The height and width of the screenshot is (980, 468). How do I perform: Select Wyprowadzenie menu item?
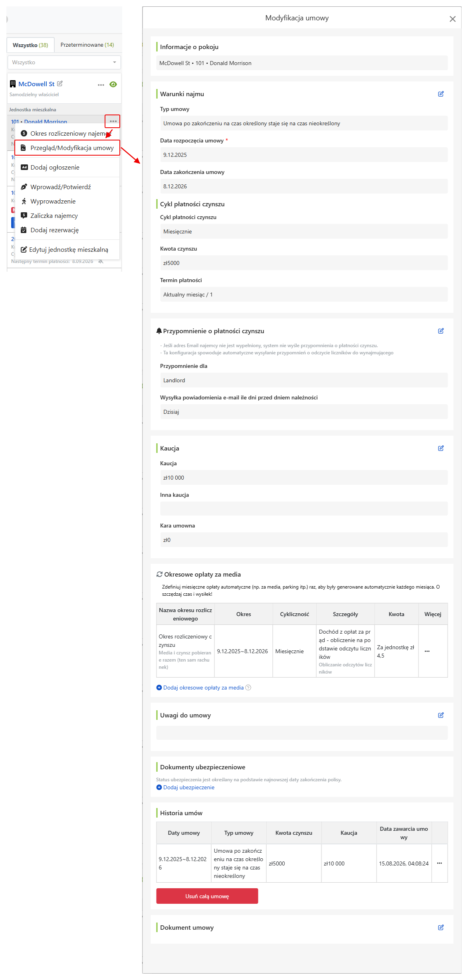coord(67,201)
